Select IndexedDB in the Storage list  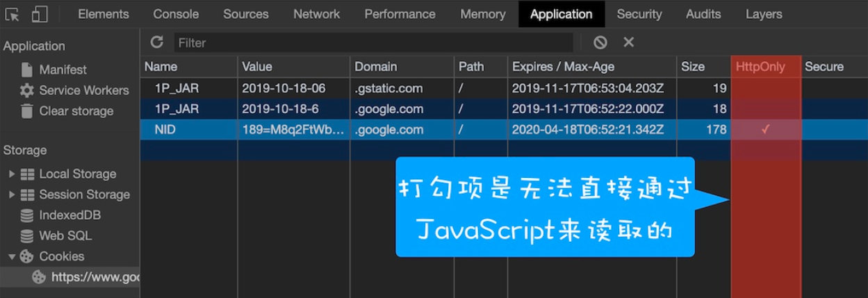[69, 215]
